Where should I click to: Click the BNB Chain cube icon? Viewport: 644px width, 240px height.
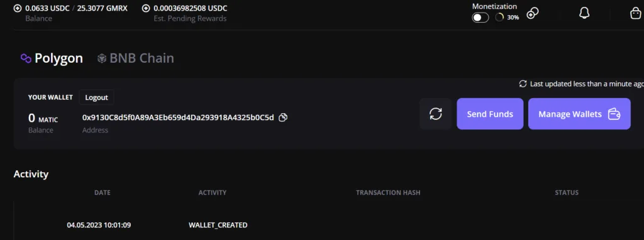click(x=101, y=58)
